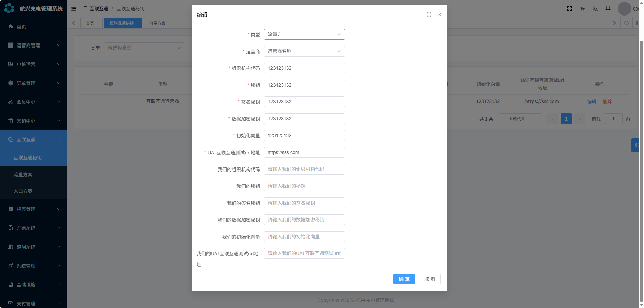This screenshot has width=644, height=308.
Task: Open 首页 in the sidebar
Action: [x=21, y=27]
